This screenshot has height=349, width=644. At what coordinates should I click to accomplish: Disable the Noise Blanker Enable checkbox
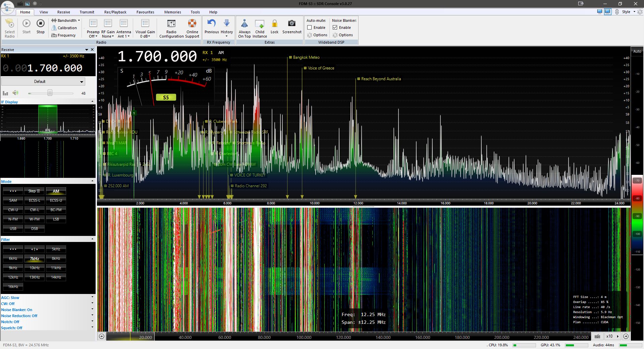click(335, 28)
